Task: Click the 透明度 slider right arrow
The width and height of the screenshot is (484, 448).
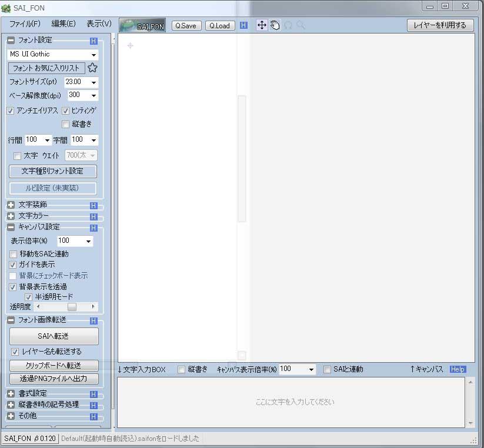Action: [93, 307]
